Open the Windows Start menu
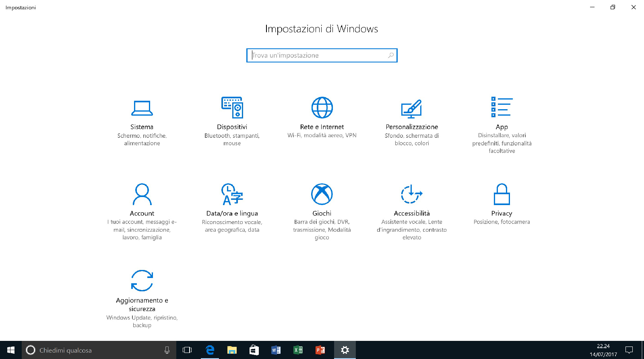Image resolution: width=644 pixels, height=359 pixels. pos(11,350)
